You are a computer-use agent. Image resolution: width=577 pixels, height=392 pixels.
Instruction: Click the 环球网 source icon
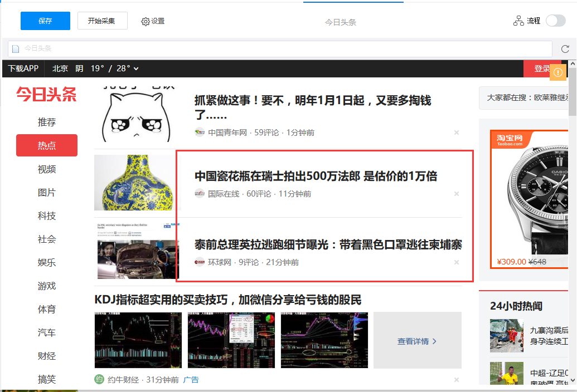200,262
